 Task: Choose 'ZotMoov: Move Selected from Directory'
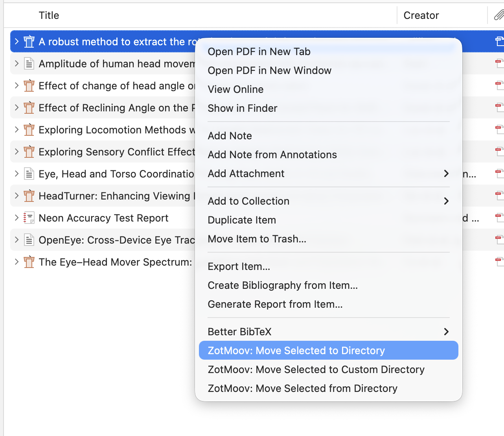coord(329,388)
